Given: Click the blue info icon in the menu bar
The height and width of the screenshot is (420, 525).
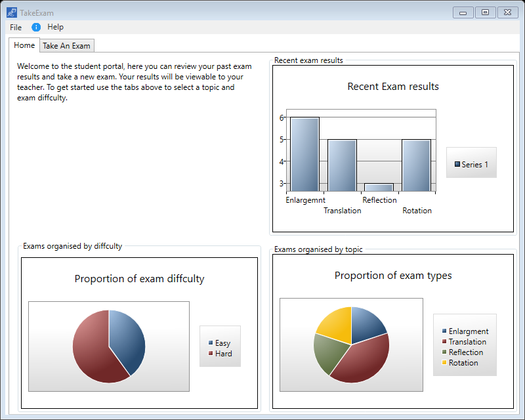Looking at the screenshot, I should point(36,27).
